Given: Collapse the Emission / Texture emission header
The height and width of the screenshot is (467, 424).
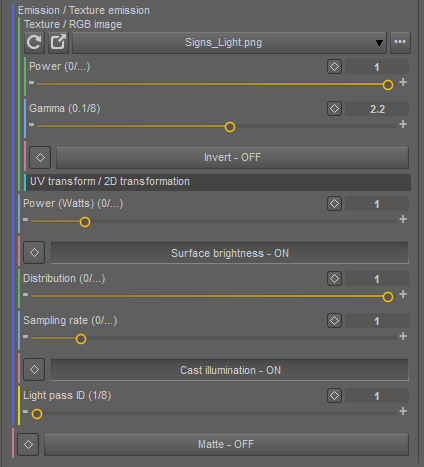Looking at the screenshot, I should [84, 10].
